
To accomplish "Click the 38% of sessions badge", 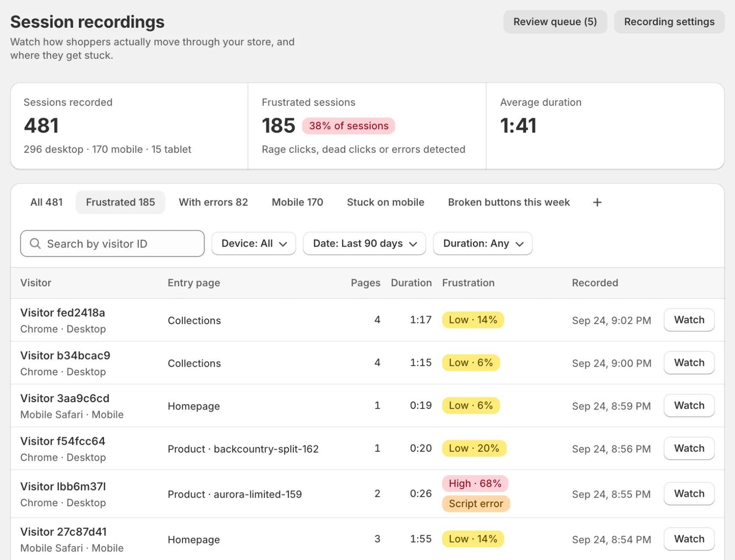I will (x=349, y=126).
